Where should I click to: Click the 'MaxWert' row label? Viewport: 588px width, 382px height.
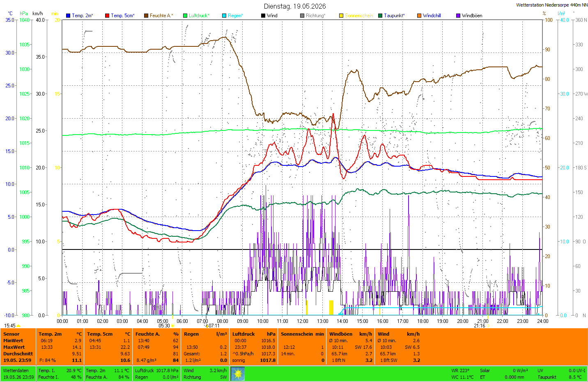tap(14, 347)
